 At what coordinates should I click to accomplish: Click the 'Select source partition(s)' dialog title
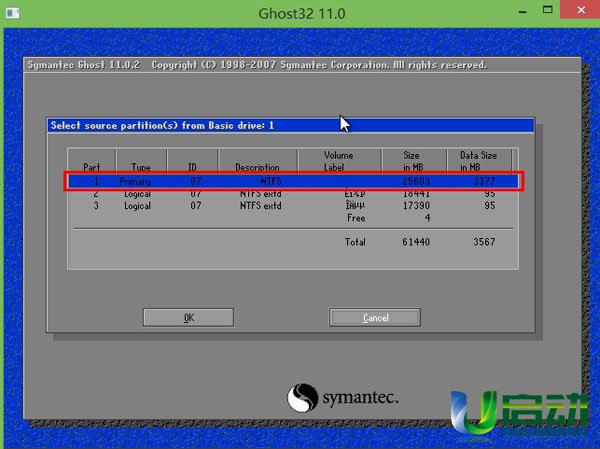(162, 126)
